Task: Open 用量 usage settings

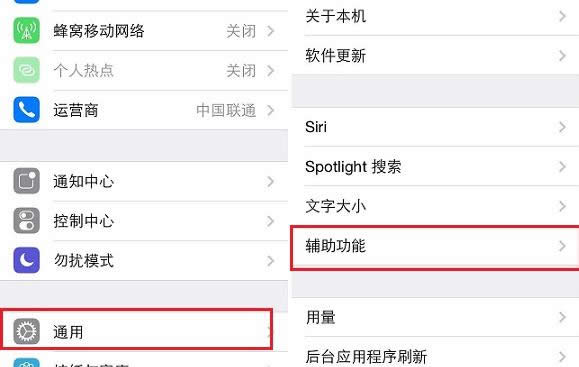Action: pyautogui.click(x=435, y=317)
